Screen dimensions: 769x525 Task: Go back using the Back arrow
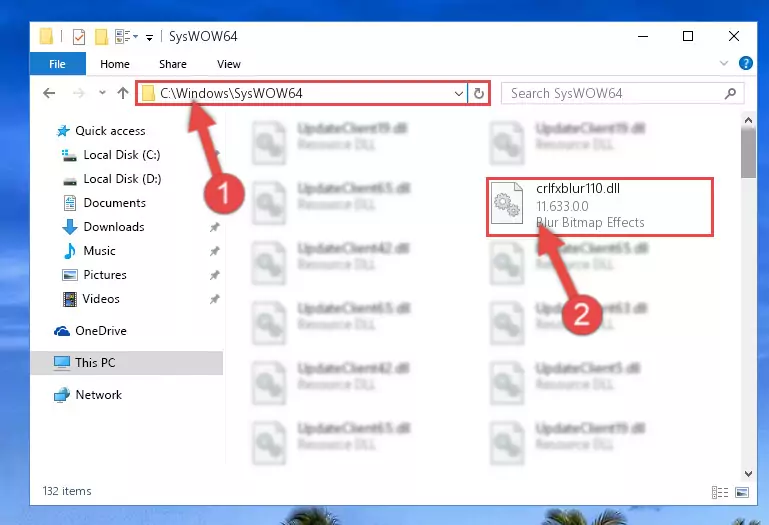(x=49, y=93)
